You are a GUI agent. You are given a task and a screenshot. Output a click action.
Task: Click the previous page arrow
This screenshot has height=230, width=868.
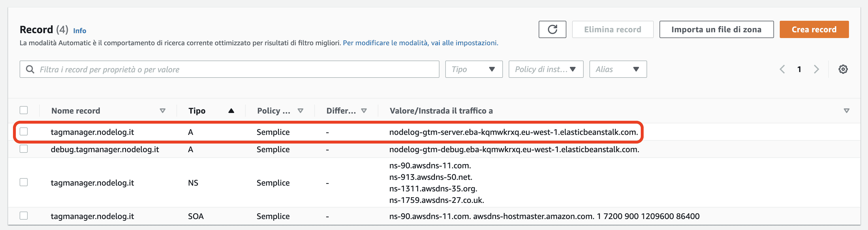tap(782, 69)
